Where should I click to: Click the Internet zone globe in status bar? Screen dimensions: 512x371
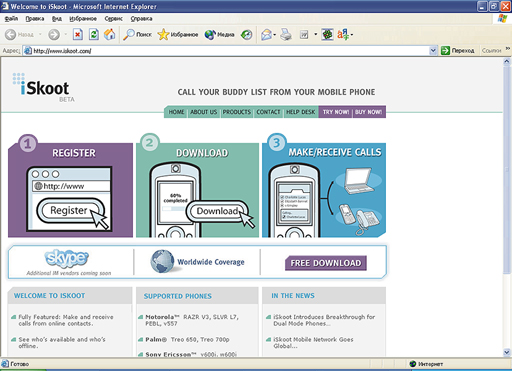(413, 364)
